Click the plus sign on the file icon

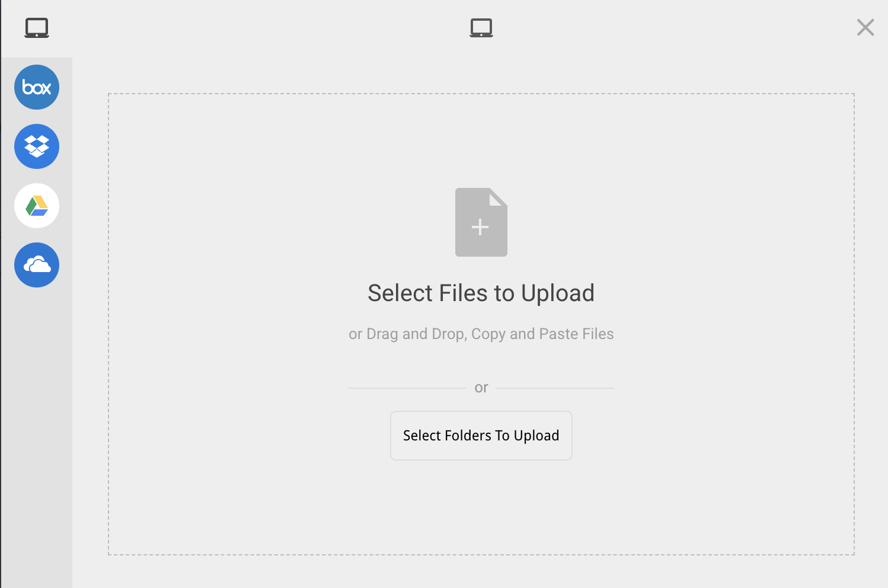[480, 227]
